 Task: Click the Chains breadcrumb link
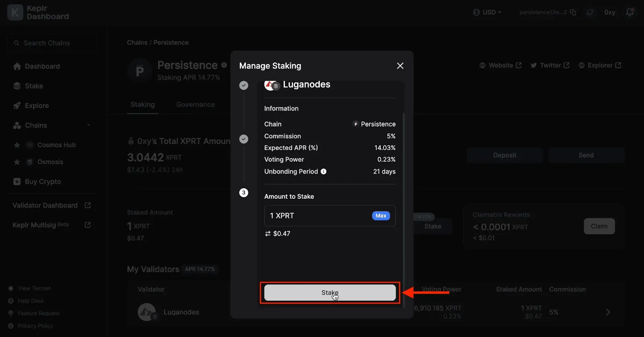tap(137, 43)
